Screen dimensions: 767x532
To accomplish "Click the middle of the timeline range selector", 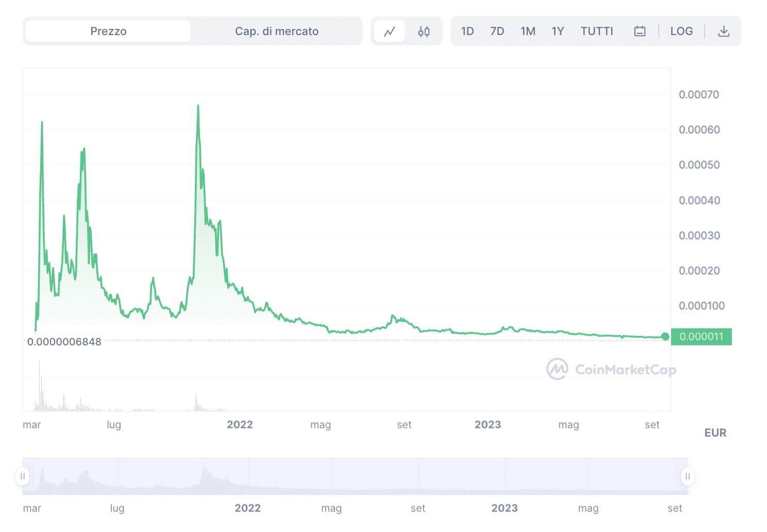I will pyautogui.click(x=356, y=477).
